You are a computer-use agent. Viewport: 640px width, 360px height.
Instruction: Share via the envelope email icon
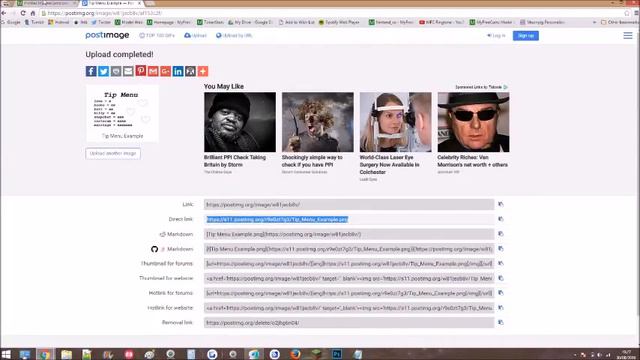[128, 71]
